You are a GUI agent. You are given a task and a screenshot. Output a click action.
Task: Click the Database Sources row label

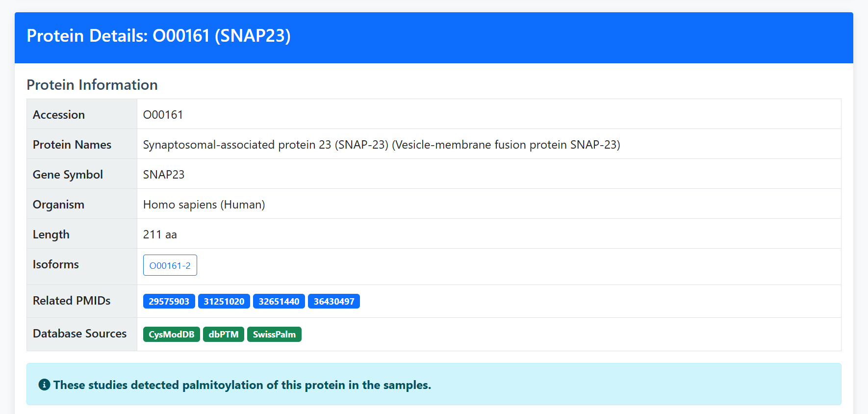(x=79, y=334)
